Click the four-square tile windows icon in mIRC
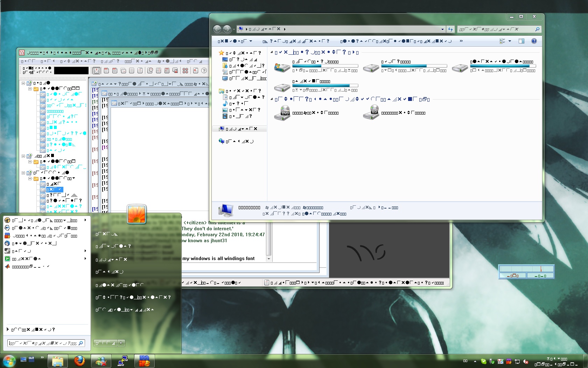Screen dimensions: 588x368 point(185,70)
